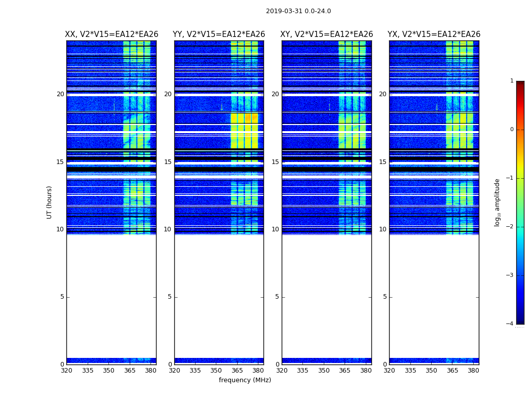Click the 350 tick on XY frequency axis

pos(324,371)
